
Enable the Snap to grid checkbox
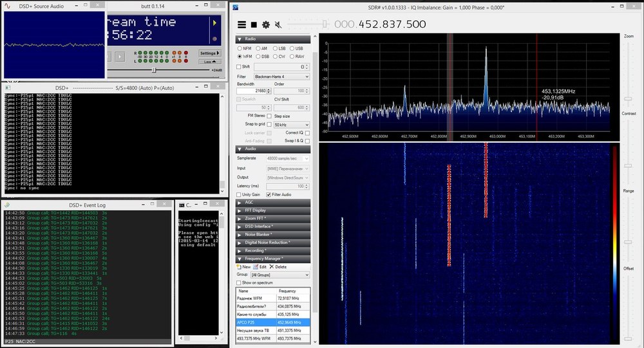pyautogui.click(x=269, y=124)
